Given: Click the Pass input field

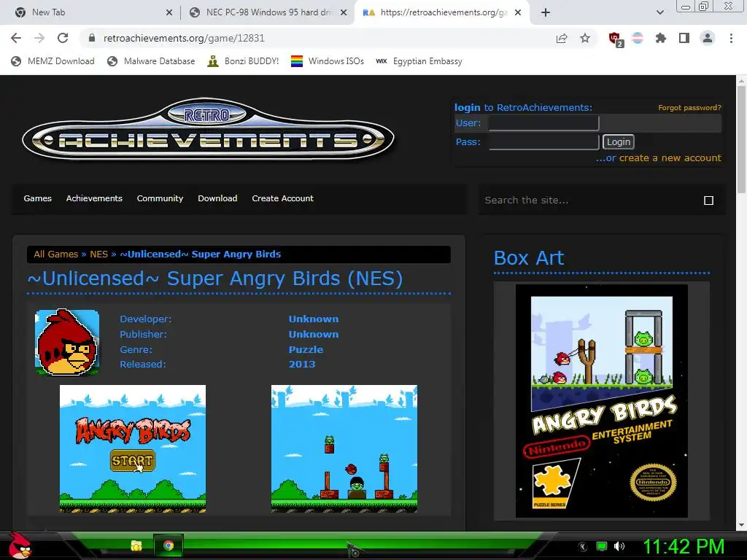Looking at the screenshot, I should coord(543,142).
